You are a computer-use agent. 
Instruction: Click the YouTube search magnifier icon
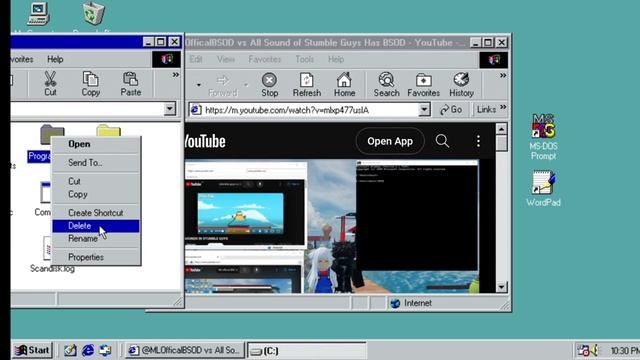[x=442, y=141]
